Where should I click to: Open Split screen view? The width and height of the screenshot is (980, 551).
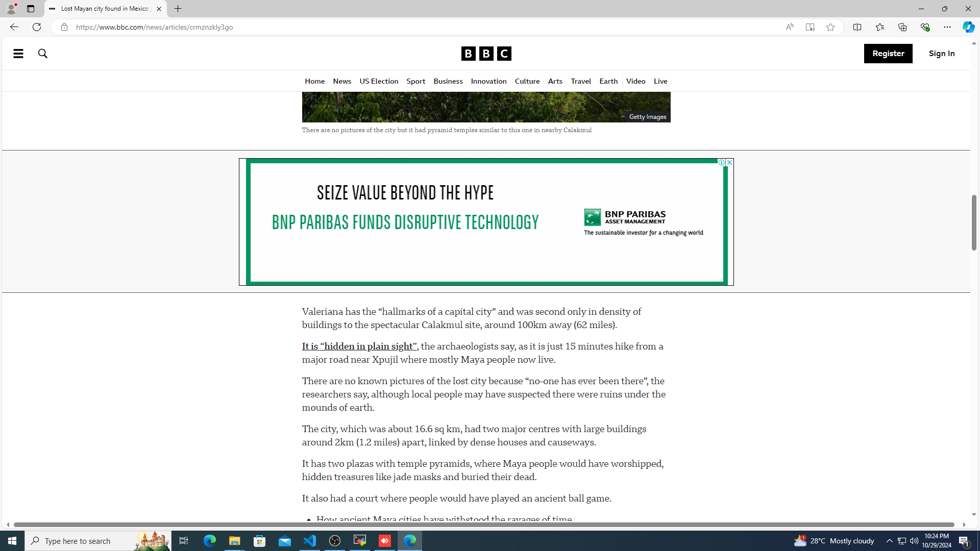coord(857,27)
